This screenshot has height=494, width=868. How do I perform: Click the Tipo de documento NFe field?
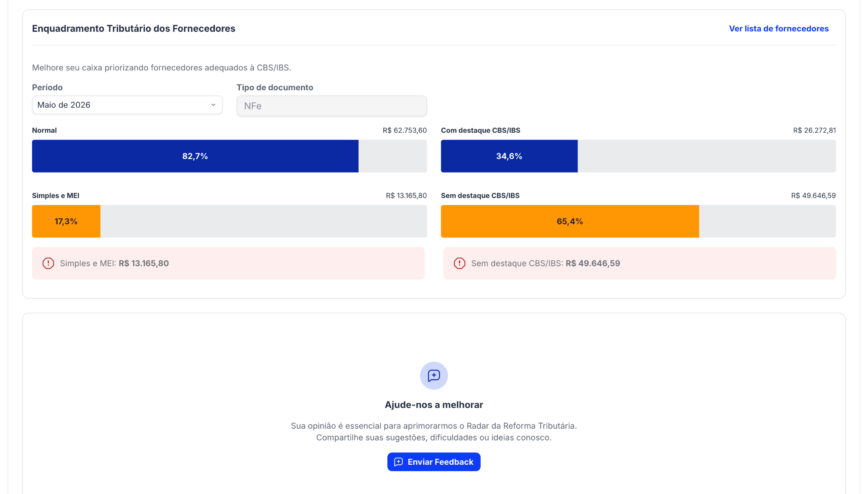point(331,106)
